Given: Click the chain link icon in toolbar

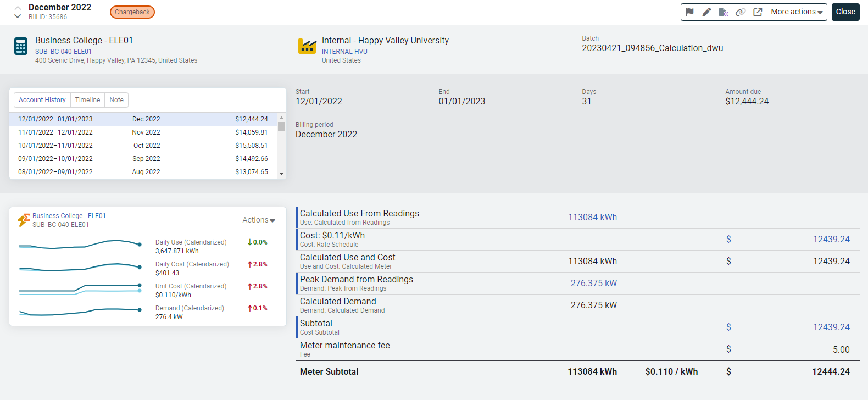Looking at the screenshot, I should 741,12.
